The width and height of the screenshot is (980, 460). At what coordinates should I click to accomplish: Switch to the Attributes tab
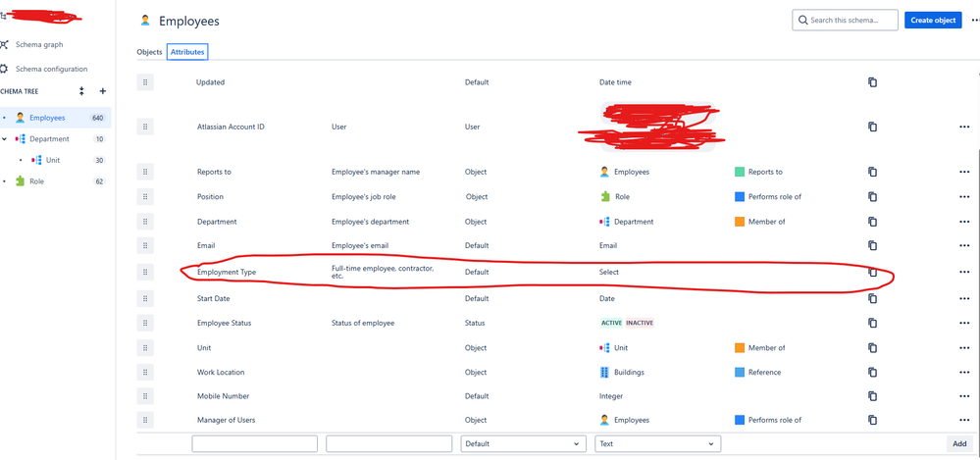coord(187,53)
